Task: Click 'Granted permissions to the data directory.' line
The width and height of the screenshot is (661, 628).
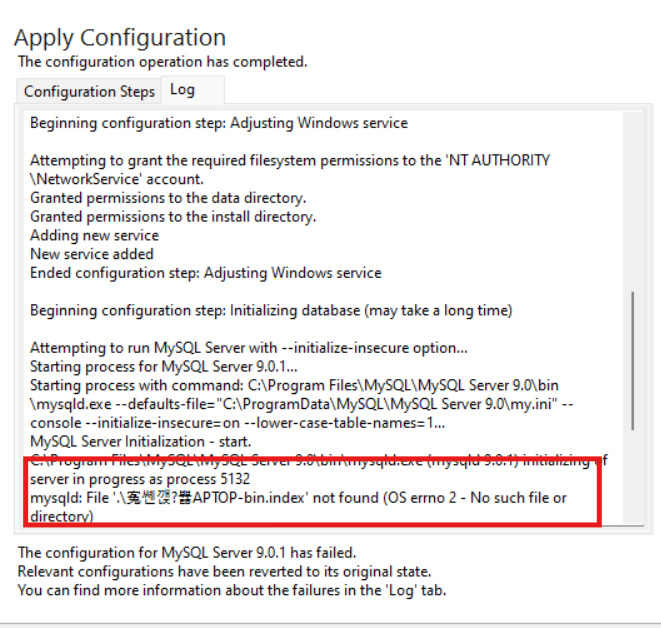Action: (x=168, y=198)
